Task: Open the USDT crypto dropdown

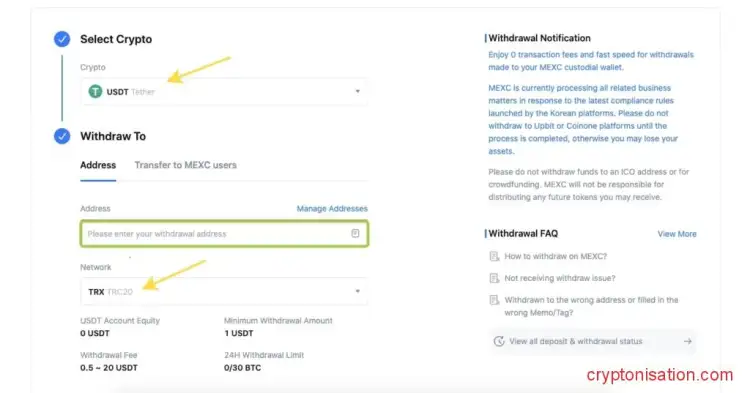Action: [x=224, y=91]
